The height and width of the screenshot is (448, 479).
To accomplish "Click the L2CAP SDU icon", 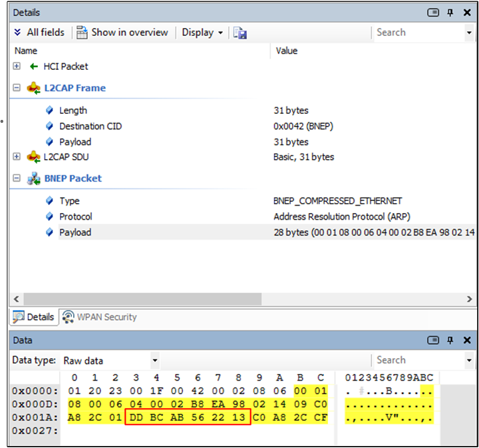I will point(34,157).
